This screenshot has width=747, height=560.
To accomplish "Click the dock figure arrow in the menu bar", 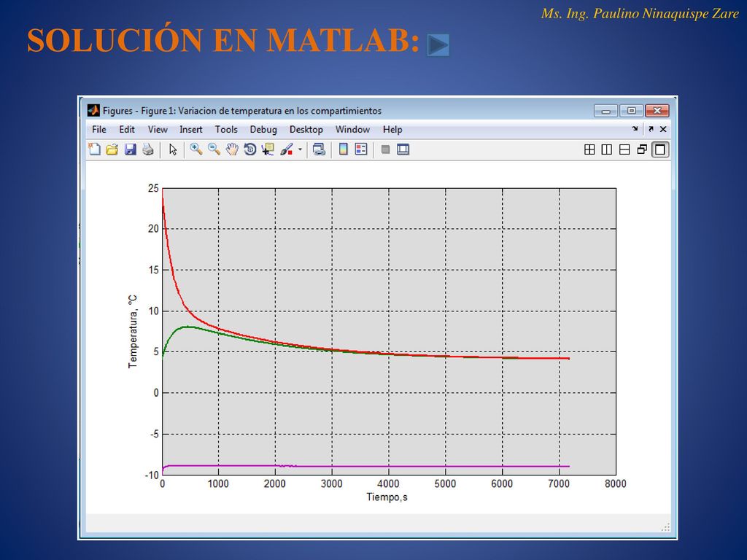I will pos(635,129).
